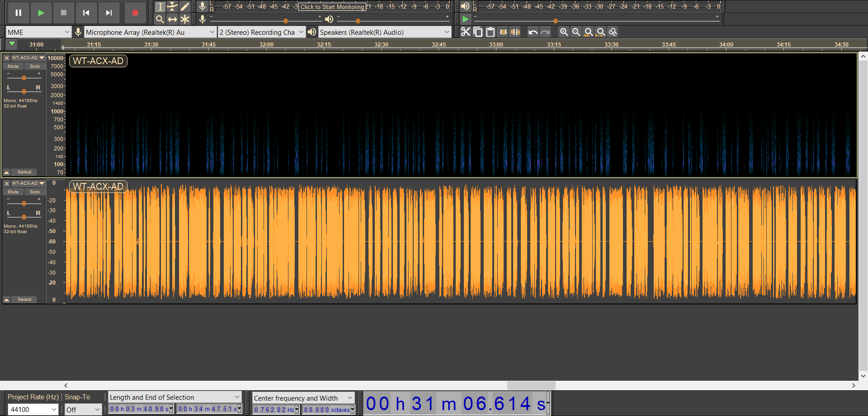Toggle the Pause button
The width and height of the screenshot is (868, 416).
(19, 13)
